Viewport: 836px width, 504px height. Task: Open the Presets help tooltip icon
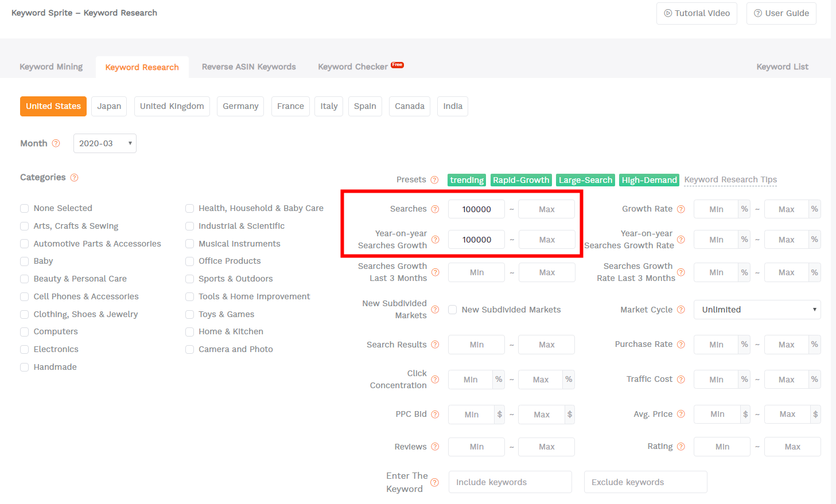coord(434,180)
